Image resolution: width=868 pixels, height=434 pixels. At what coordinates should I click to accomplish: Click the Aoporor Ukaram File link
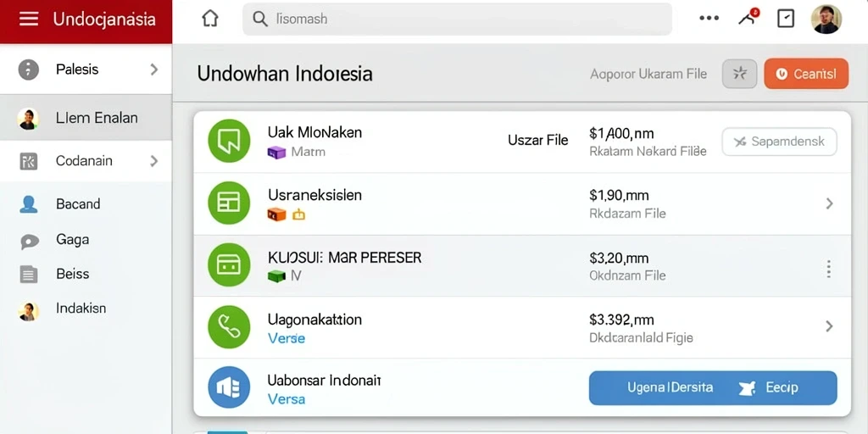pos(648,74)
